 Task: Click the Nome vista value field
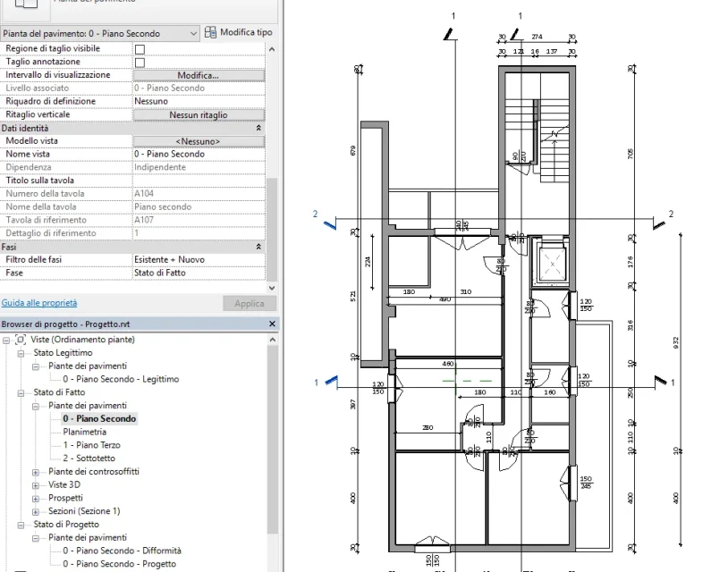pos(199,154)
